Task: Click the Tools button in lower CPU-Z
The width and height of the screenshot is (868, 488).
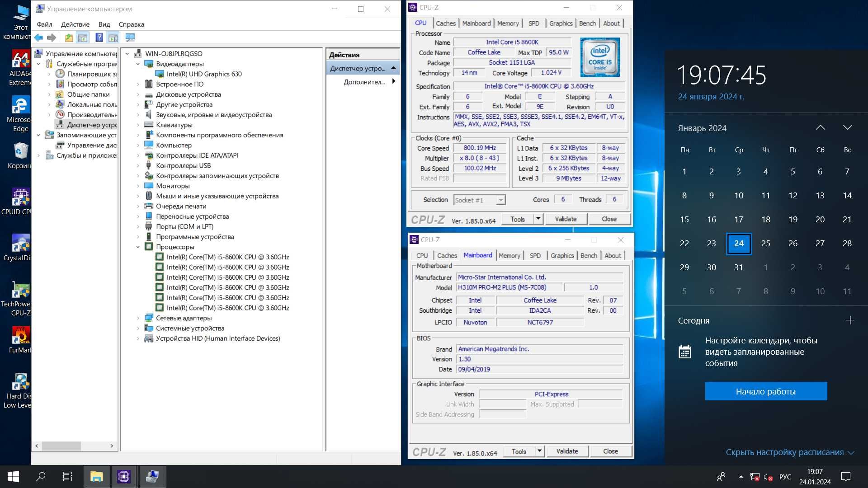Action: pos(519,451)
